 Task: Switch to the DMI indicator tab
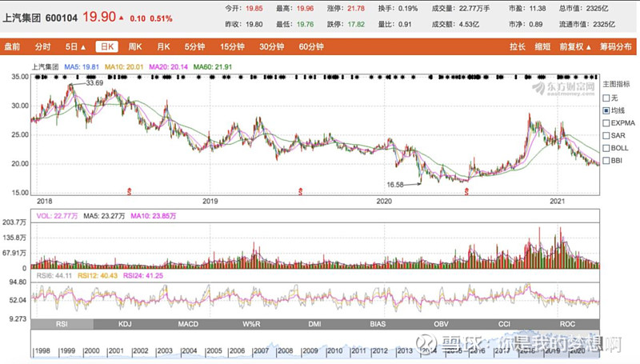click(x=314, y=324)
